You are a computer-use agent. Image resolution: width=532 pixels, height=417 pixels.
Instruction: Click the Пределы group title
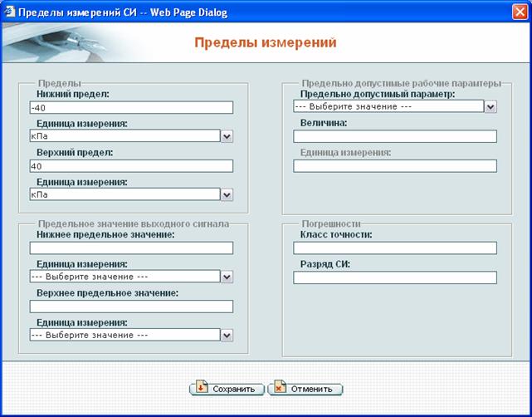[60, 84]
